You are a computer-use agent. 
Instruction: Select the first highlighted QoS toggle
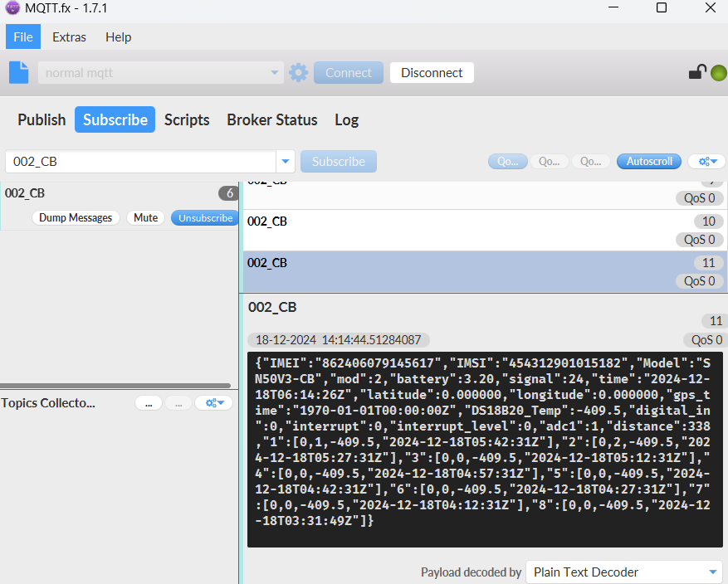507,162
